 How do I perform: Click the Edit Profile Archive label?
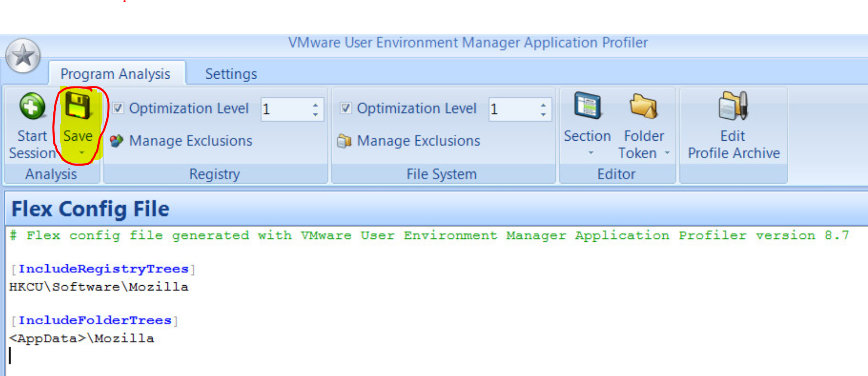click(x=734, y=145)
